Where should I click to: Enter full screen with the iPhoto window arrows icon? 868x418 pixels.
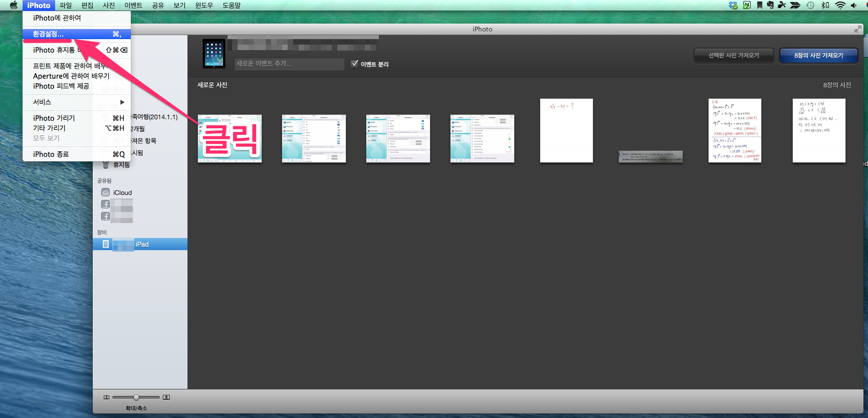click(x=857, y=29)
